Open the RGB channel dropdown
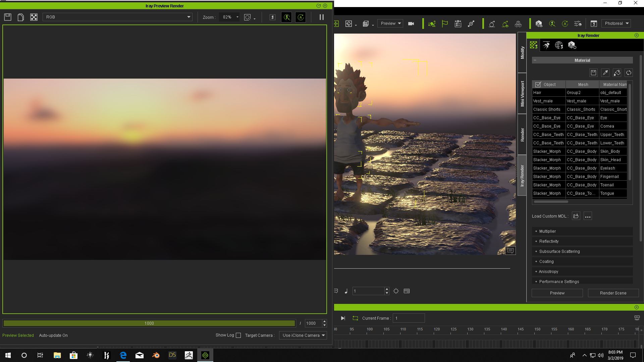Viewport: 644px width, 362px height. 117,17
